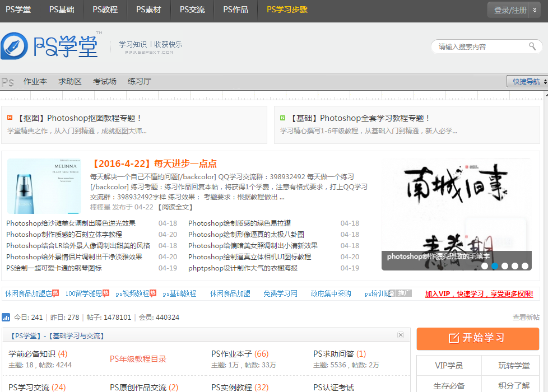The width and height of the screenshot is (548, 392).
Task: Open the PS教程 top navigation tab
Action: point(105,10)
